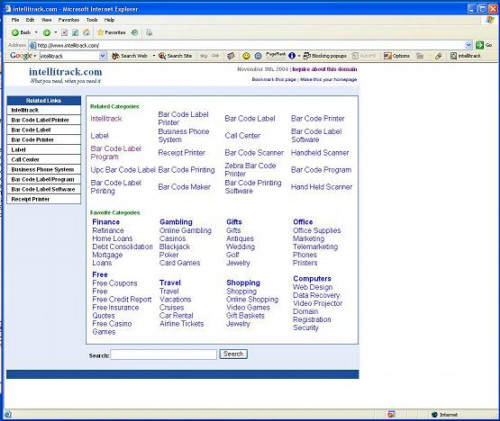Click Receipt Printer in Related Links sidebar
Image resolution: width=500 pixels, height=421 pixels.
[x=44, y=199]
